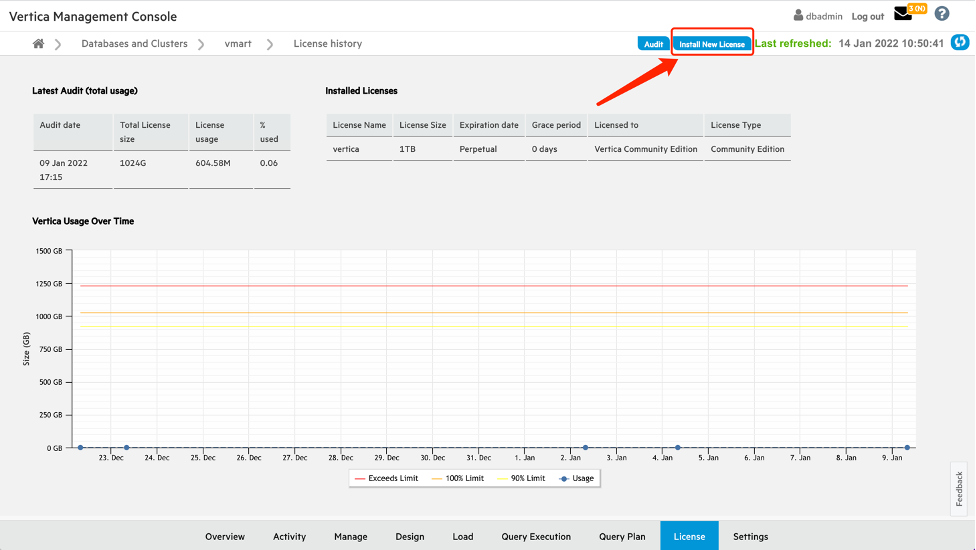Screen dimensions: 976x550
Task: Click the Expiration date column header
Action: point(489,125)
